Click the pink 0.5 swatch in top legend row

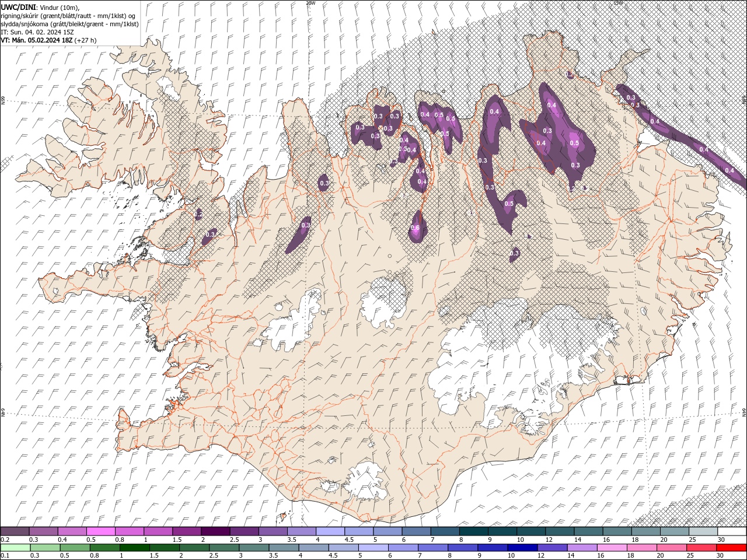point(100,531)
